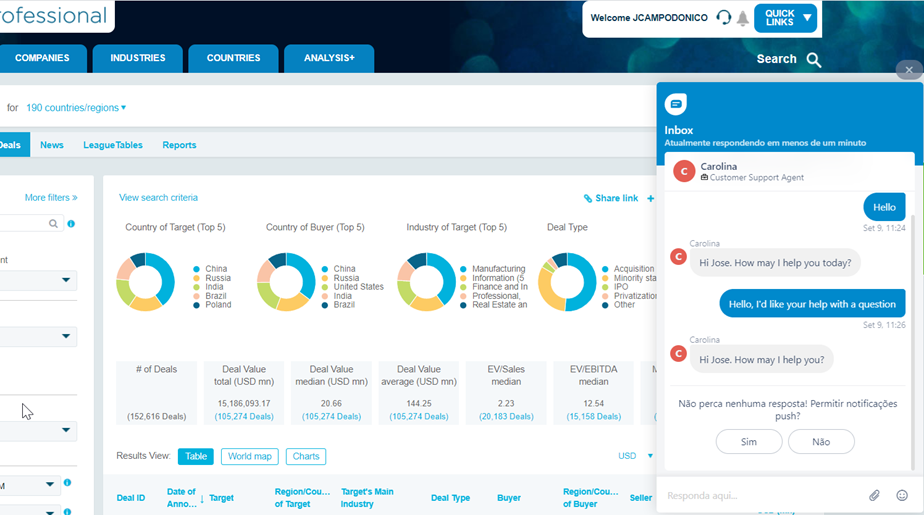Switch results view to World map

(249, 456)
